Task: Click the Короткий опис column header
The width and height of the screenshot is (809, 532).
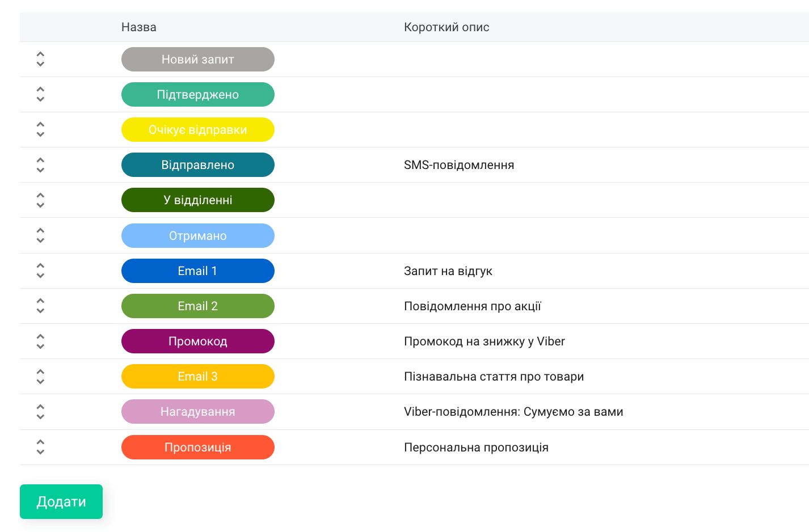Action: tap(446, 27)
